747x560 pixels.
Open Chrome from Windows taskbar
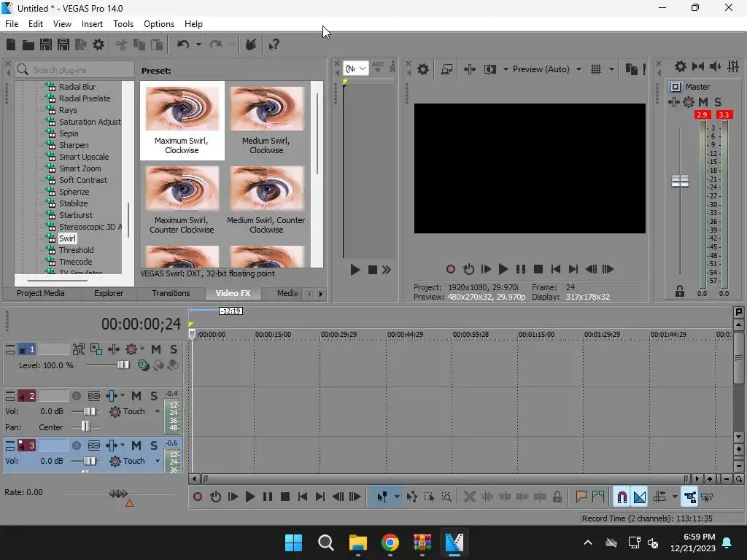(390, 542)
